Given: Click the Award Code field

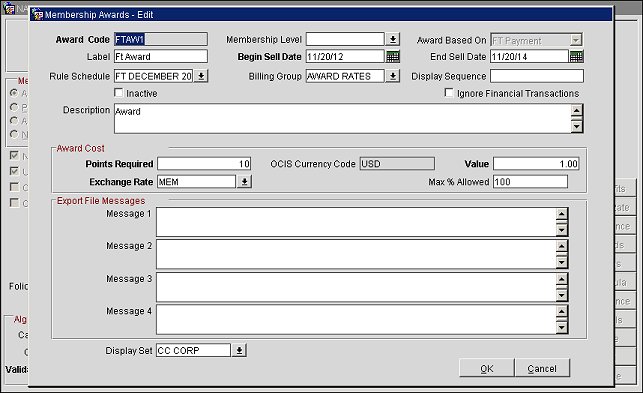Looking at the screenshot, I should (161, 39).
